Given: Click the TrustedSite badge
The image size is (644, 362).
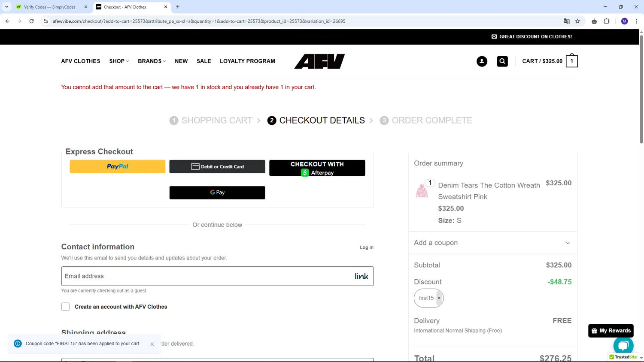Looking at the screenshot, I should tap(623, 357).
